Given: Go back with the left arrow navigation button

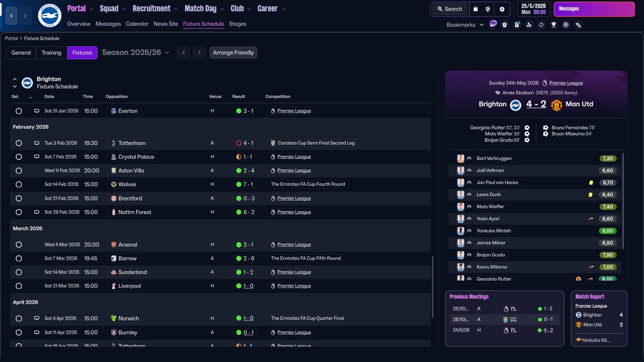Looking at the screenshot, I should tap(12, 16).
